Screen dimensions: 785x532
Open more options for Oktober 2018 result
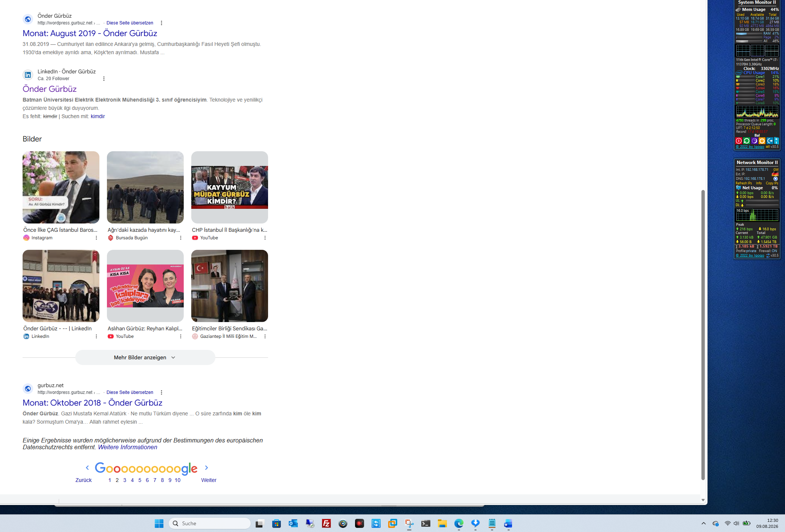coord(162,392)
